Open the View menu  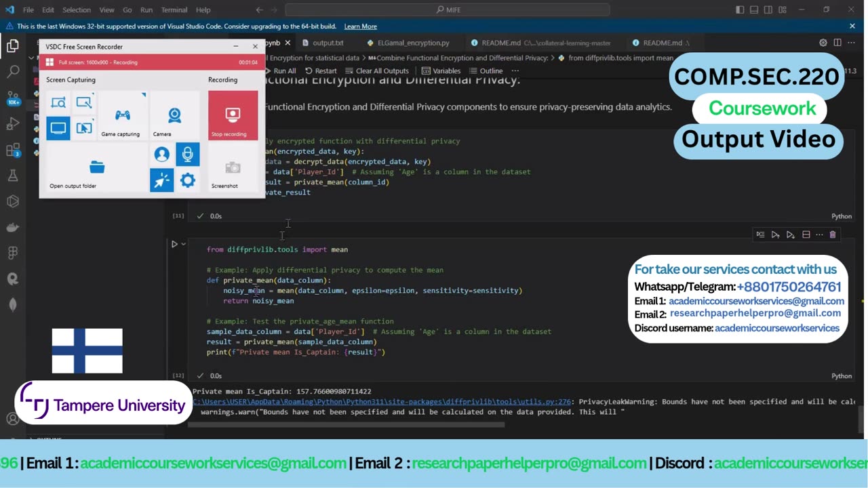point(106,10)
